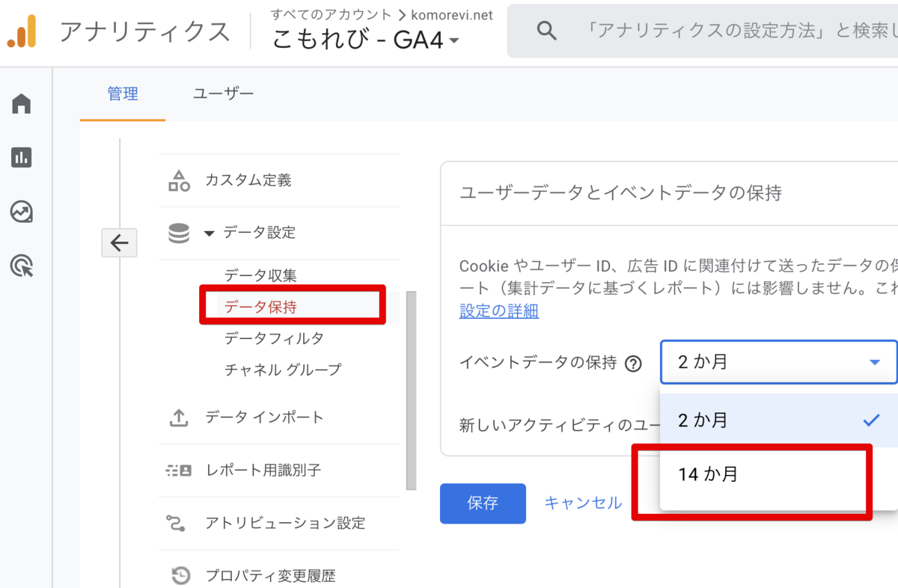The image size is (898, 588).
Task: Click the admin menu vertical scrollbar
Action: point(411,390)
